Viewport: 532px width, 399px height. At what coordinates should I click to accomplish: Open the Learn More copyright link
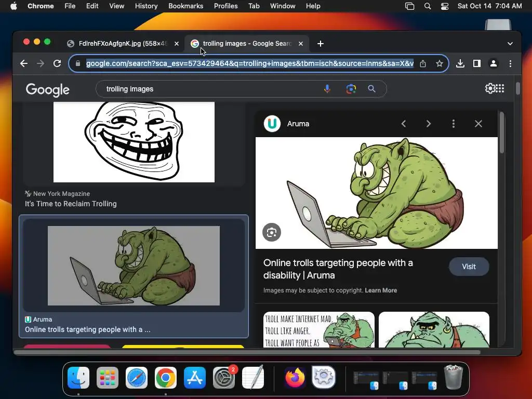pyautogui.click(x=381, y=290)
